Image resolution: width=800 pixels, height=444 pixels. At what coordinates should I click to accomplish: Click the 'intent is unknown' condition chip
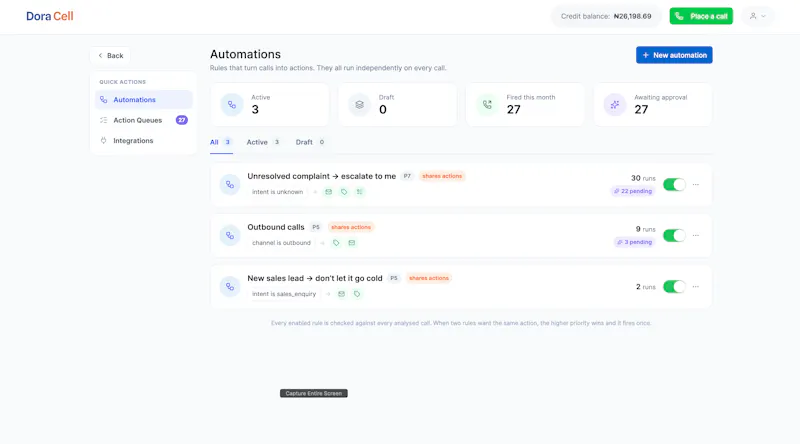tap(278, 192)
